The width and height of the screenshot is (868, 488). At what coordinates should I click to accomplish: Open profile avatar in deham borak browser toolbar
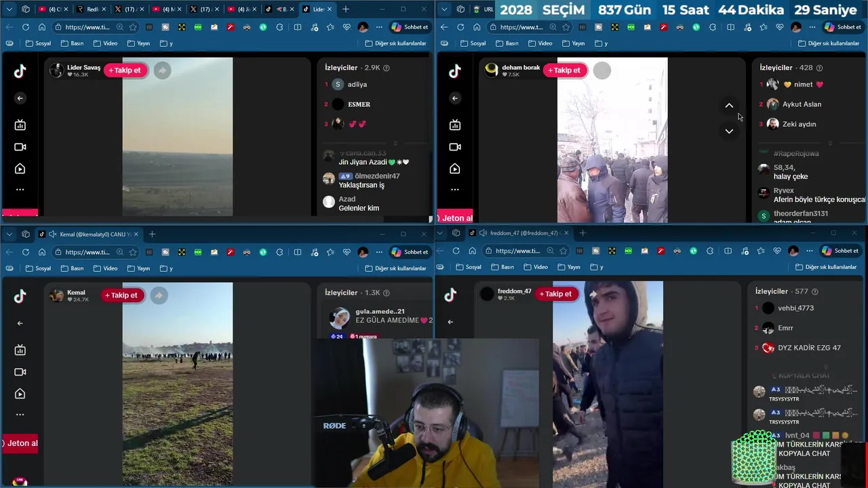click(796, 27)
